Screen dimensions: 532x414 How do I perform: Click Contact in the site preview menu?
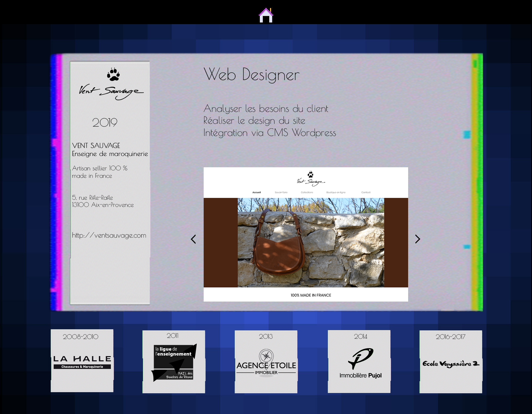[x=366, y=192]
